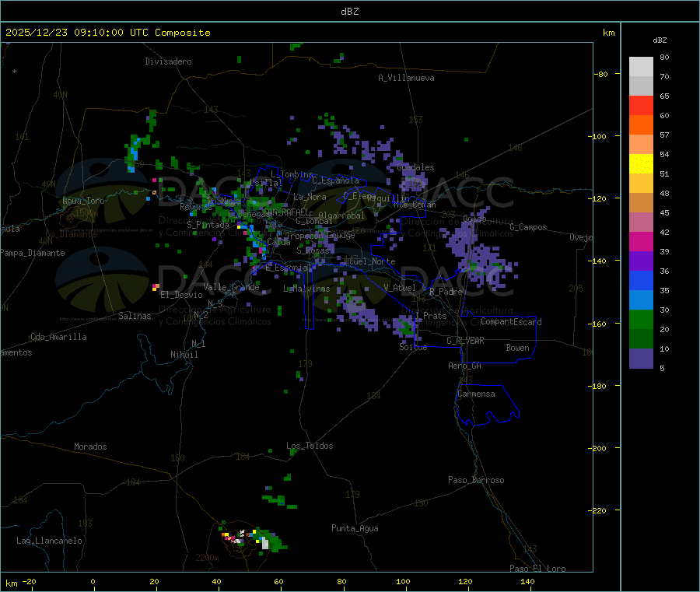
Task: Click the 100 km horizontal axis tick
Action: tap(403, 581)
